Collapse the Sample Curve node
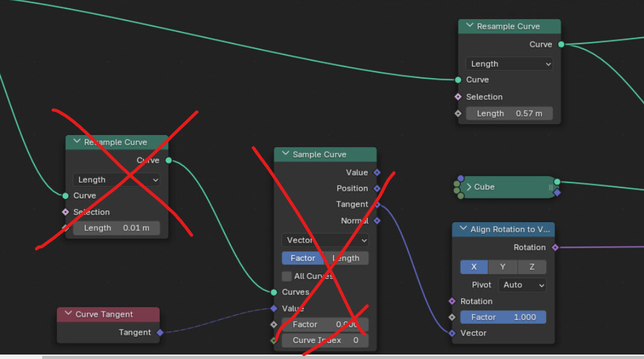 point(285,154)
